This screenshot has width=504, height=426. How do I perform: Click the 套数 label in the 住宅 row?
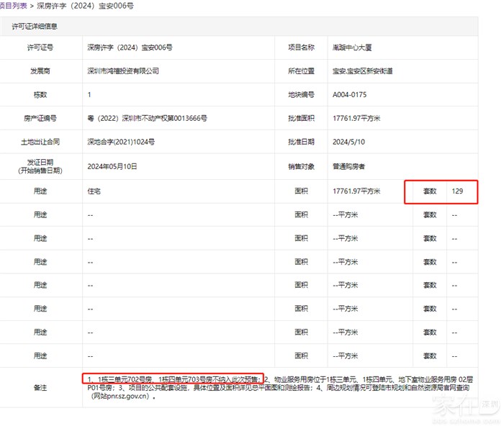pyautogui.click(x=430, y=191)
